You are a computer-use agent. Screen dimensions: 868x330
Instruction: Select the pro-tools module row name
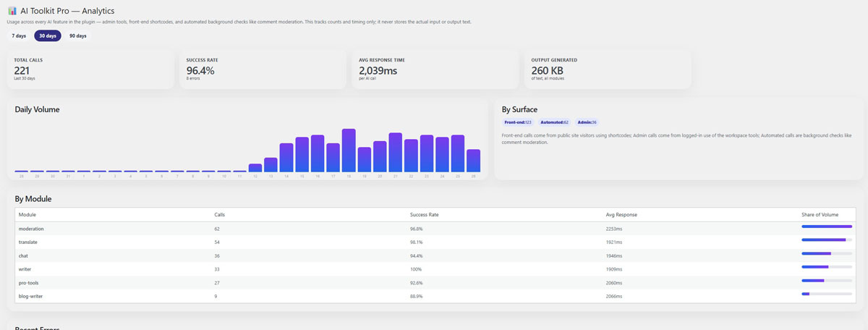(x=29, y=282)
